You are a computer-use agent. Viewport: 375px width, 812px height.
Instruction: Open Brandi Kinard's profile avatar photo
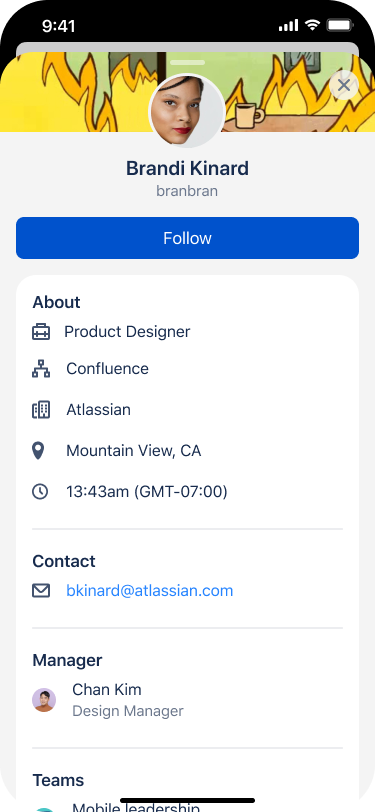coord(186,111)
